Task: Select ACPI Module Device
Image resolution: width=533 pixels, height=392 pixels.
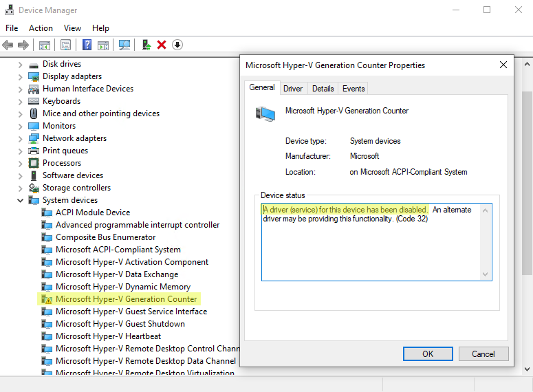Action: [x=93, y=213]
